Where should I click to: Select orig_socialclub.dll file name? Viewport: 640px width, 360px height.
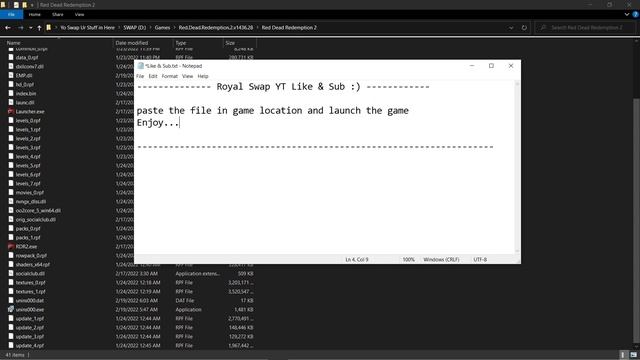[x=36, y=220]
